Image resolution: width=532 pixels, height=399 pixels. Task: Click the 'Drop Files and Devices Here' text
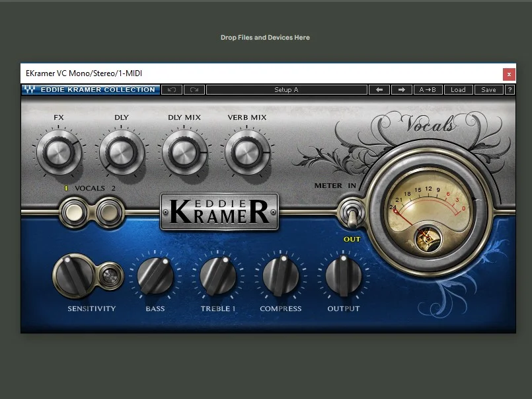tap(265, 37)
